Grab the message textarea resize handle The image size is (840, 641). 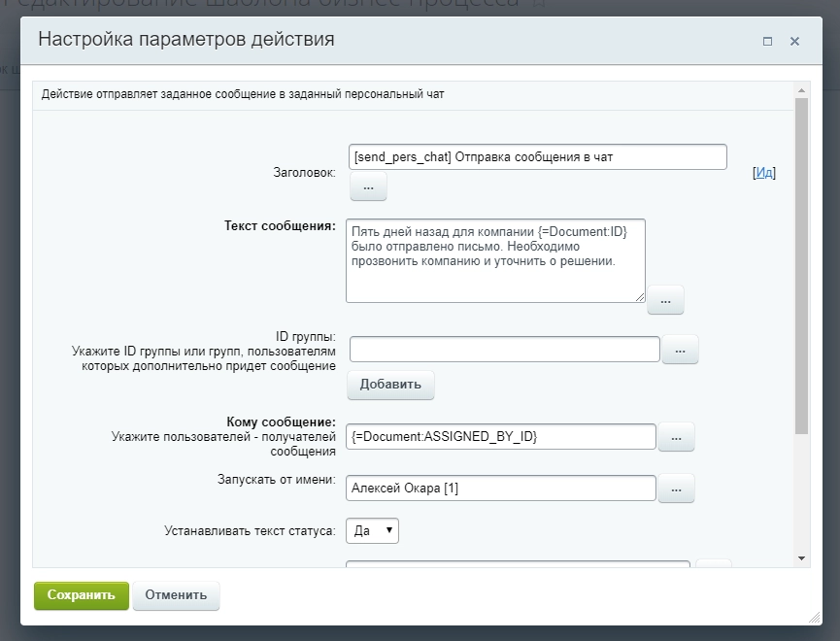coord(640,296)
